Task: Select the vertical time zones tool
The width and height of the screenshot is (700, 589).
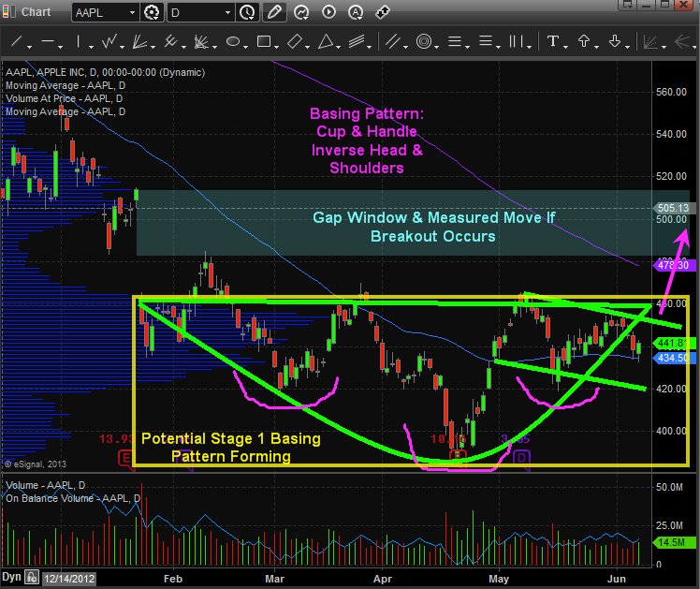Action: (516, 41)
